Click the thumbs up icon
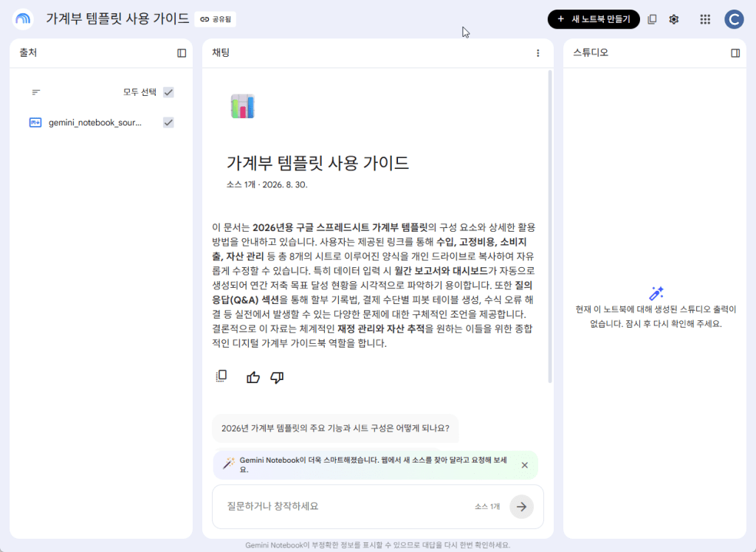756x552 pixels. click(253, 377)
